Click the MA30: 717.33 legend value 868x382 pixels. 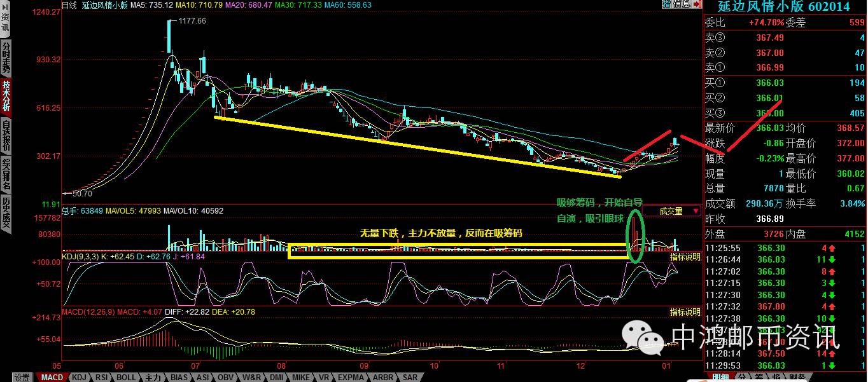(298, 5)
